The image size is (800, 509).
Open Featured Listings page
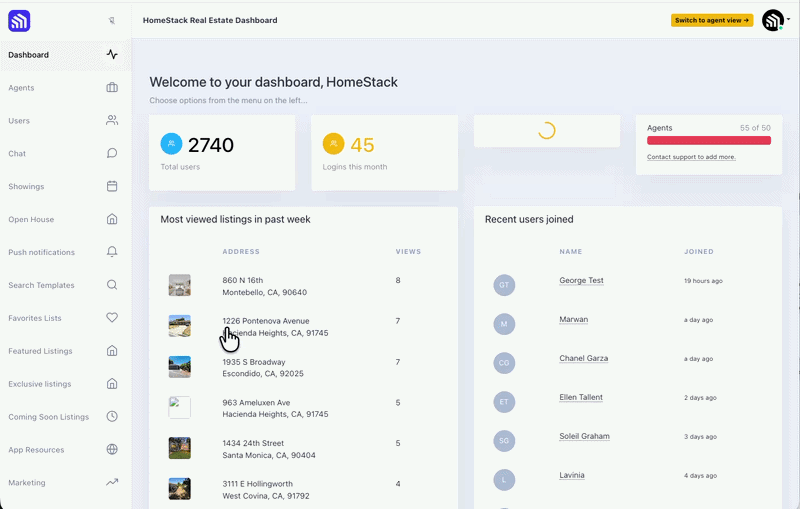(65, 351)
